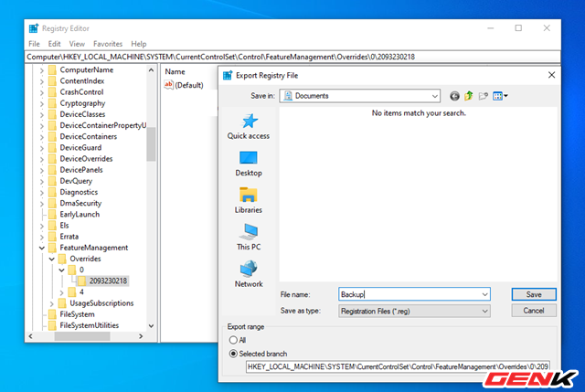Select the Errata tree item
This screenshot has width=585, height=392.
click(x=69, y=237)
